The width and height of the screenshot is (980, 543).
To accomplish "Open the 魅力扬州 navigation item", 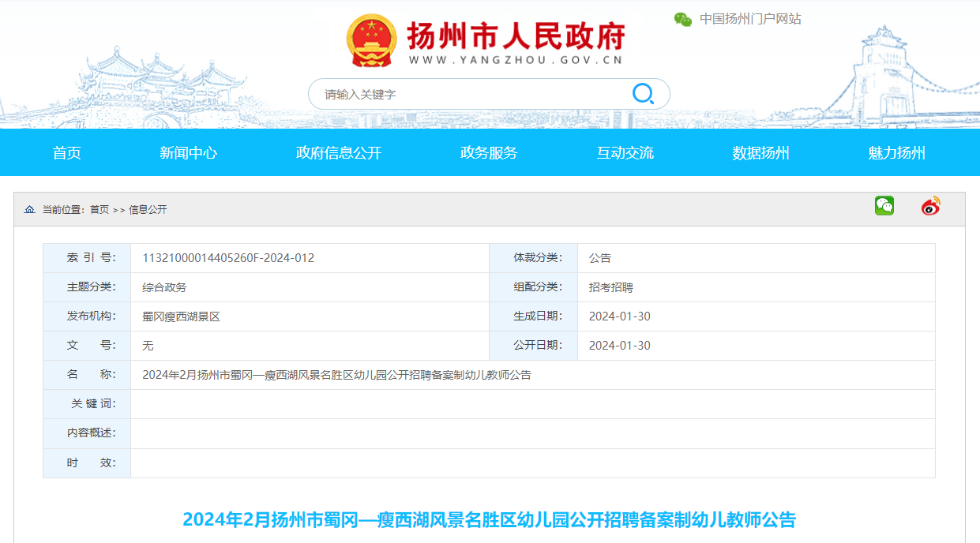I will [x=896, y=153].
